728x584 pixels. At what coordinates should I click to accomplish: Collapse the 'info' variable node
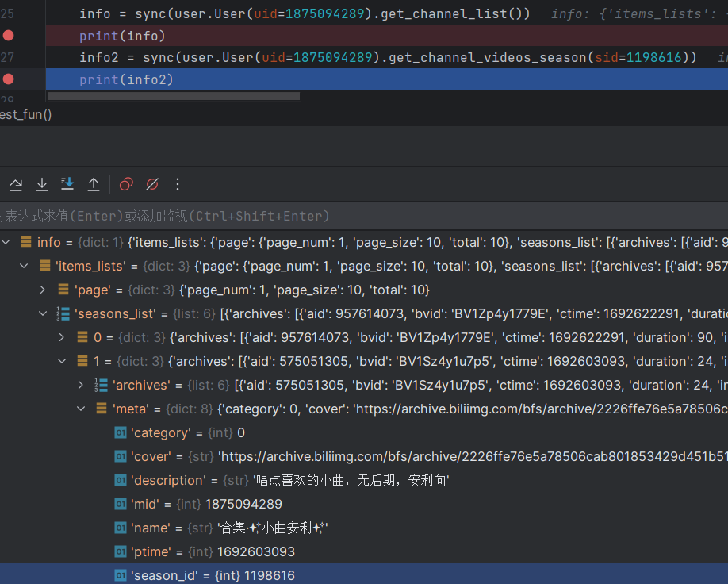[6, 242]
